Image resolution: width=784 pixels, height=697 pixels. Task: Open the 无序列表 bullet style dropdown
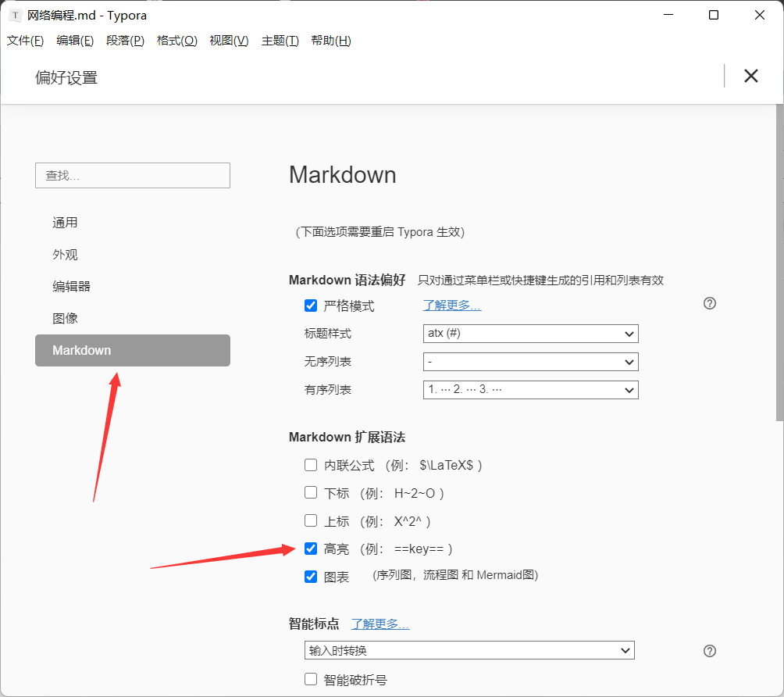click(530, 361)
